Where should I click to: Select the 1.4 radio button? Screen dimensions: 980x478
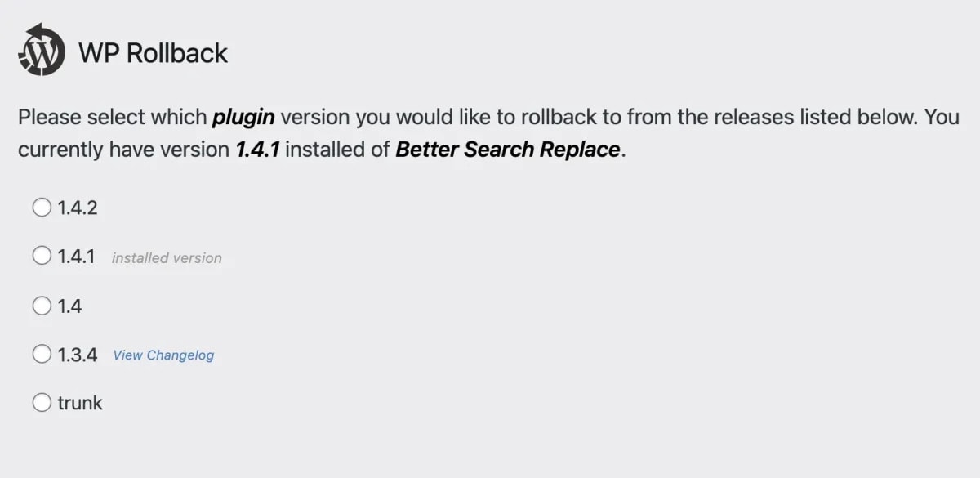41,305
